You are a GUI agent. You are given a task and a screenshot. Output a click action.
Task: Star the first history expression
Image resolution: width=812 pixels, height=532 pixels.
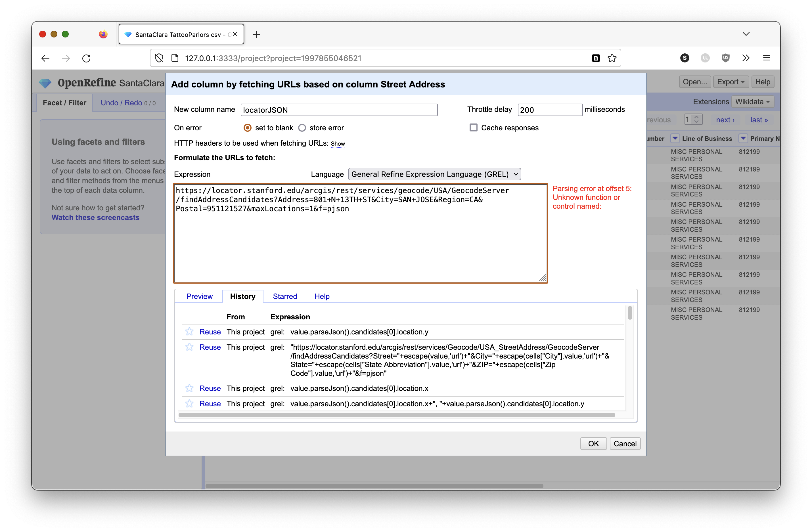(189, 332)
